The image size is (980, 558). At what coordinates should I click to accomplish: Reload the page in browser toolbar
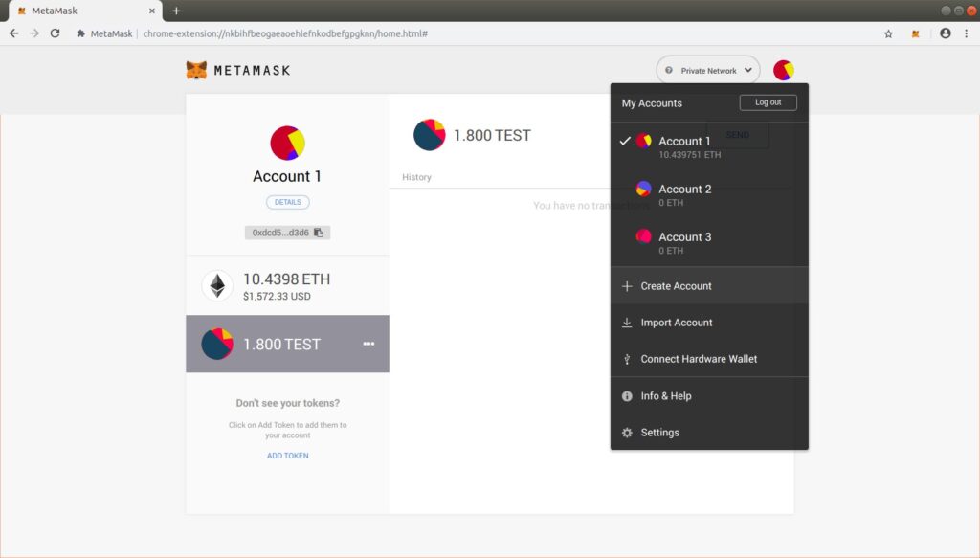[x=56, y=33]
